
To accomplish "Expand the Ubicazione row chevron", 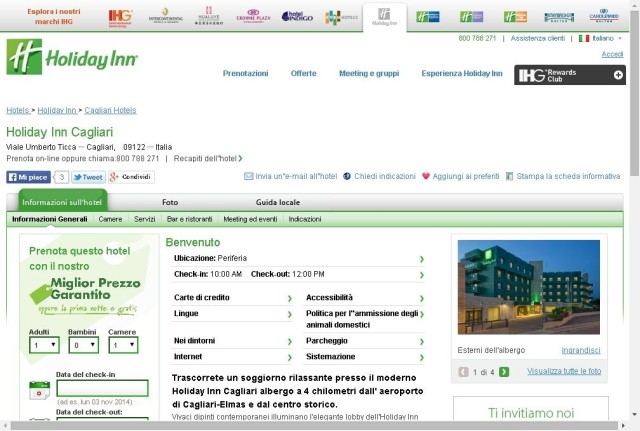I will [x=422, y=259].
